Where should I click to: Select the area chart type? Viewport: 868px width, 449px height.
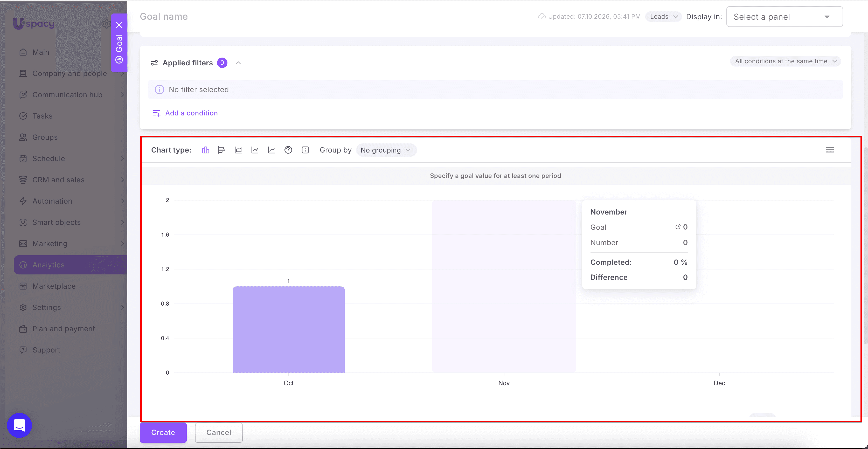point(238,150)
